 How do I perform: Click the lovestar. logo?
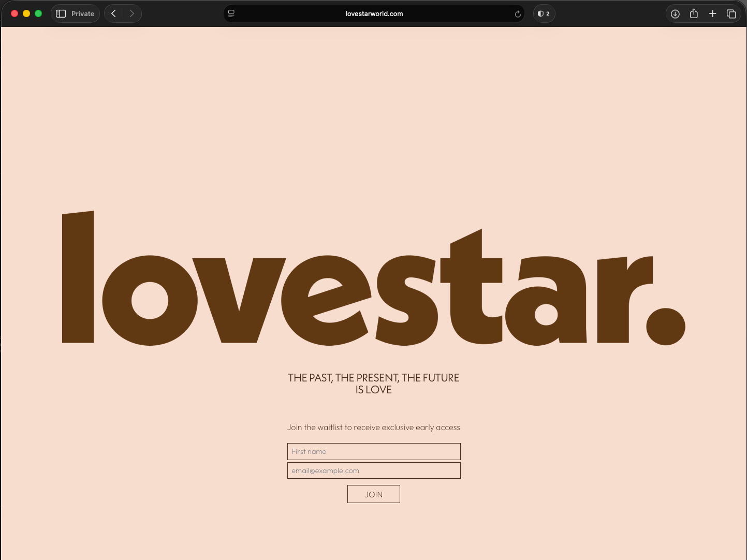coord(374,278)
